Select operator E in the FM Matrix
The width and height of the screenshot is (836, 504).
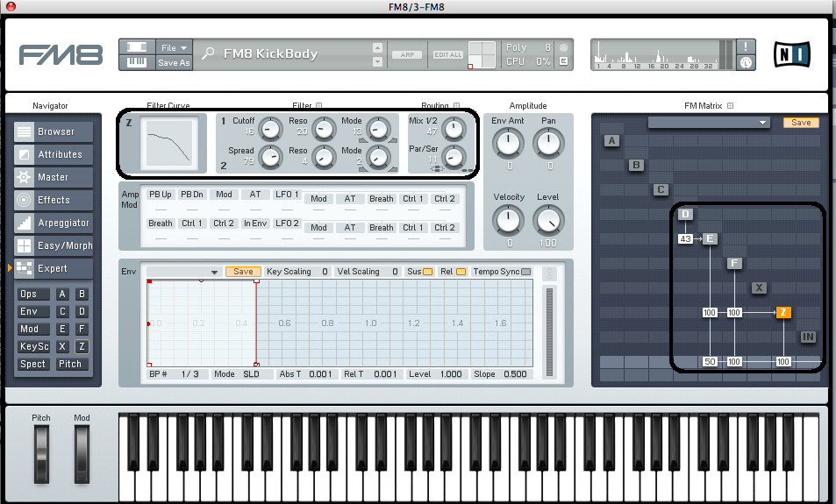pyautogui.click(x=710, y=238)
